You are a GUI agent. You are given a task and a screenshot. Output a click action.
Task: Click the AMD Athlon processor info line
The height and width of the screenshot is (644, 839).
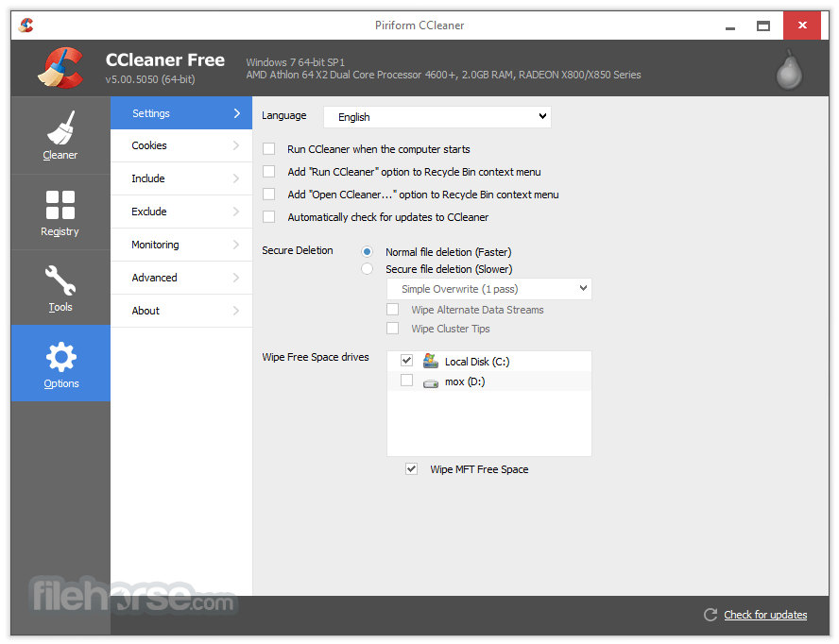tap(443, 75)
